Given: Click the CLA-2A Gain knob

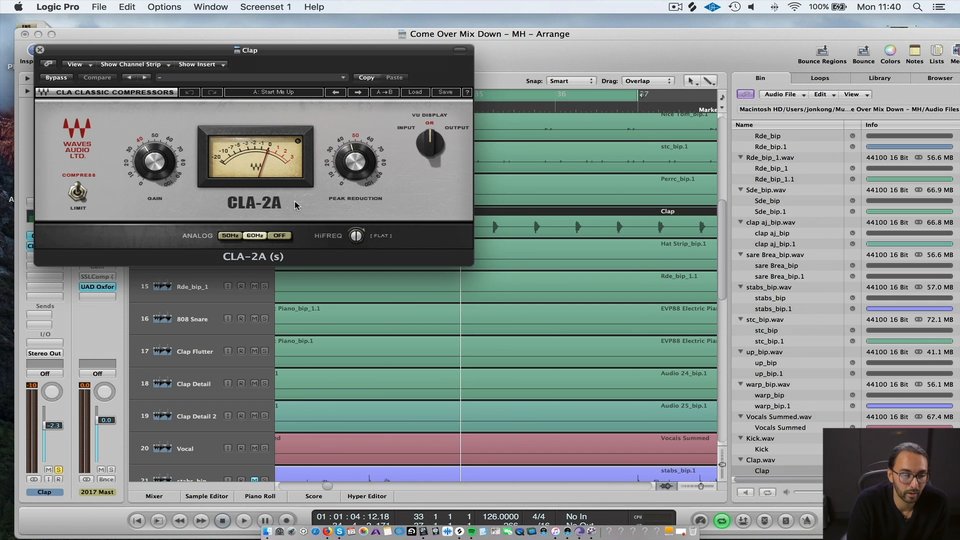Looking at the screenshot, I should pos(154,161).
